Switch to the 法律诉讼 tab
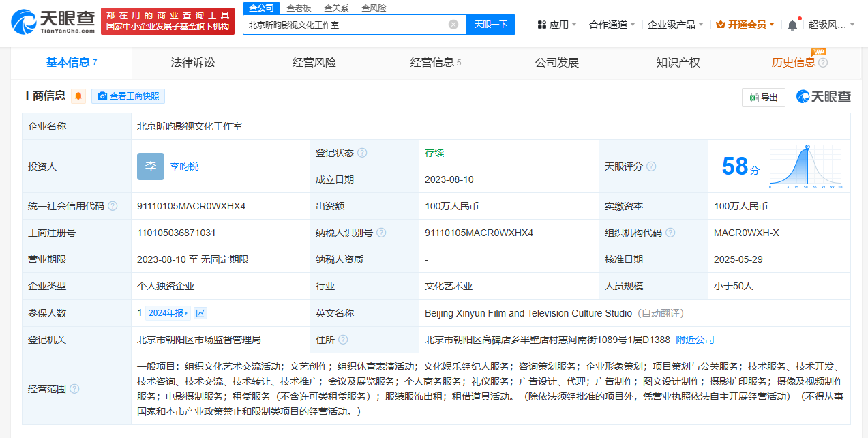This screenshot has height=438, width=868. point(192,63)
